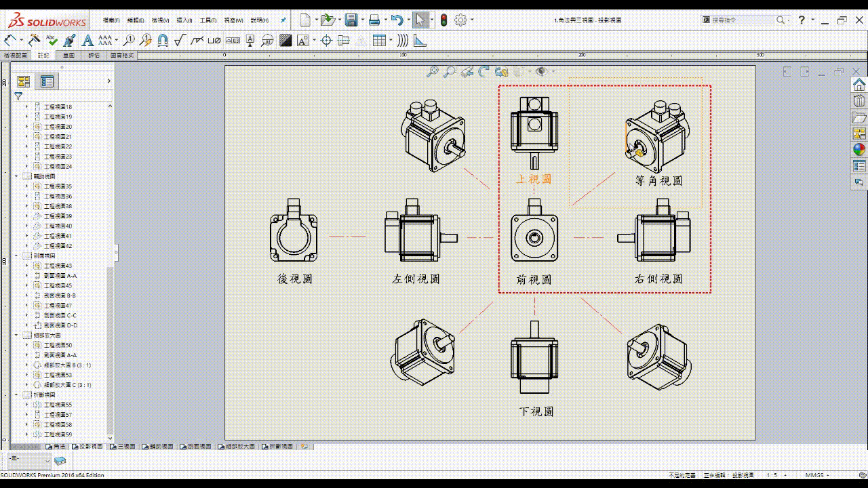This screenshot has width=868, height=488.
Task: Click the Print icon
Action: pyautogui.click(x=374, y=20)
